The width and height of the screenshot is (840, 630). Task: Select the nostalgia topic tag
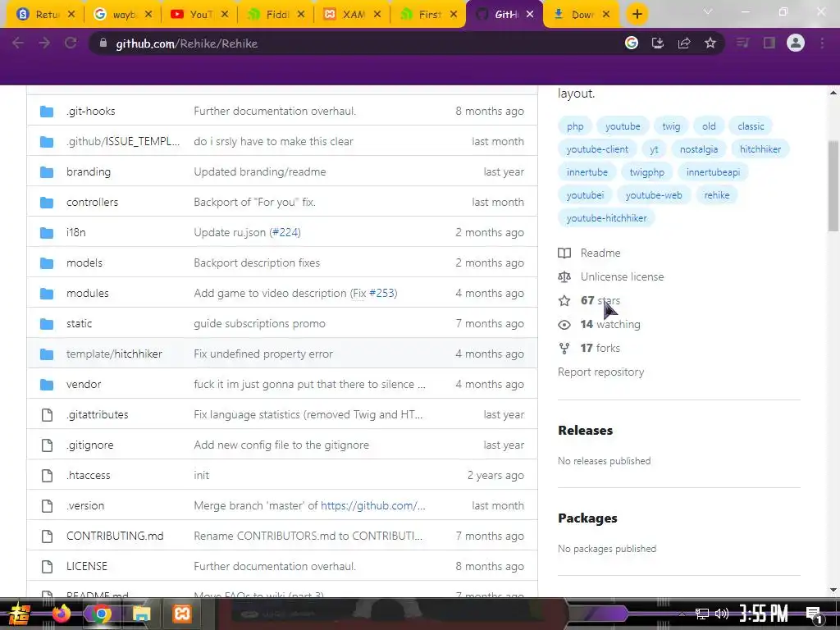coord(699,149)
